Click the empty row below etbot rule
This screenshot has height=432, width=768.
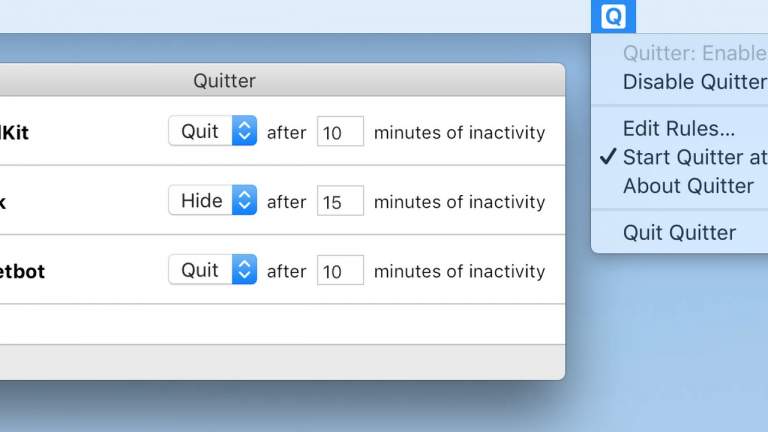(282, 324)
